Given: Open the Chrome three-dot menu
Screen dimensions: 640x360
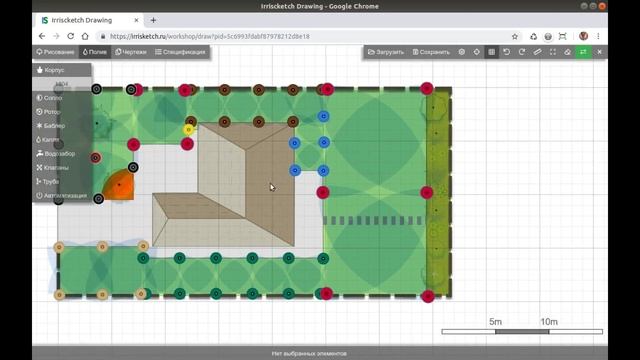Looking at the screenshot, I should (x=598, y=36).
